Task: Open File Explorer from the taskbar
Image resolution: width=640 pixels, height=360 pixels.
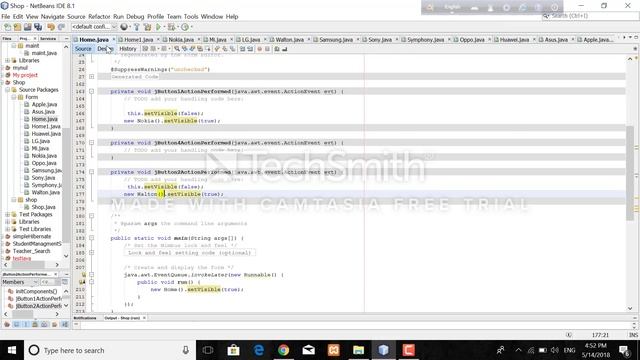Action: (x=358, y=350)
